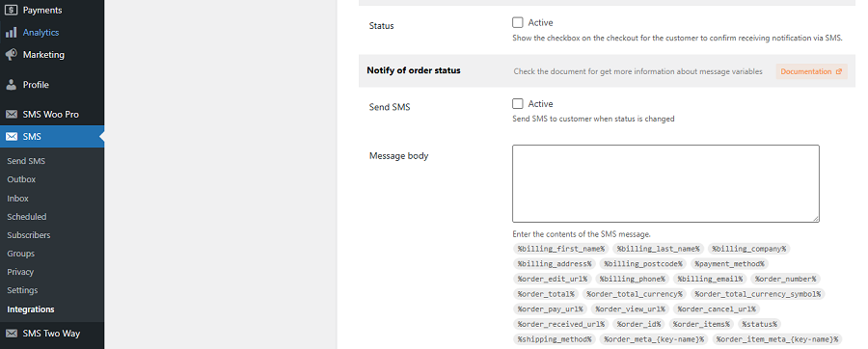Open the Documentation link

[x=811, y=71]
